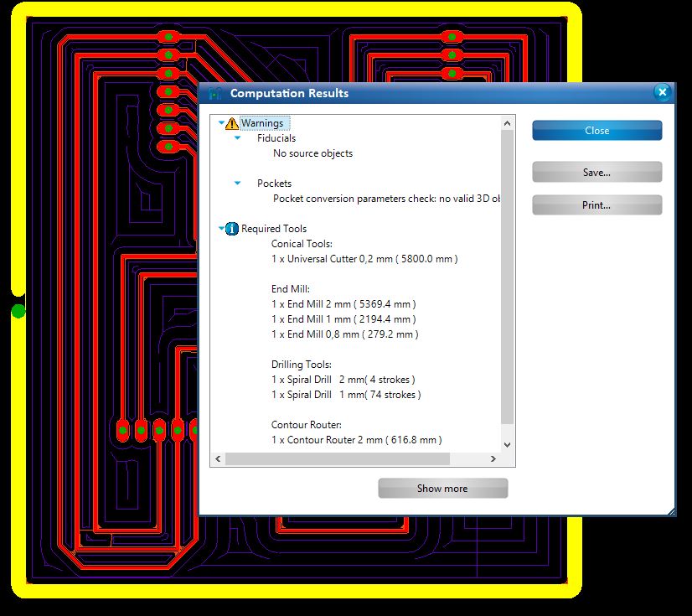
Task: Click the horizontal scrollbar thumb in results list
Action: click(x=338, y=458)
